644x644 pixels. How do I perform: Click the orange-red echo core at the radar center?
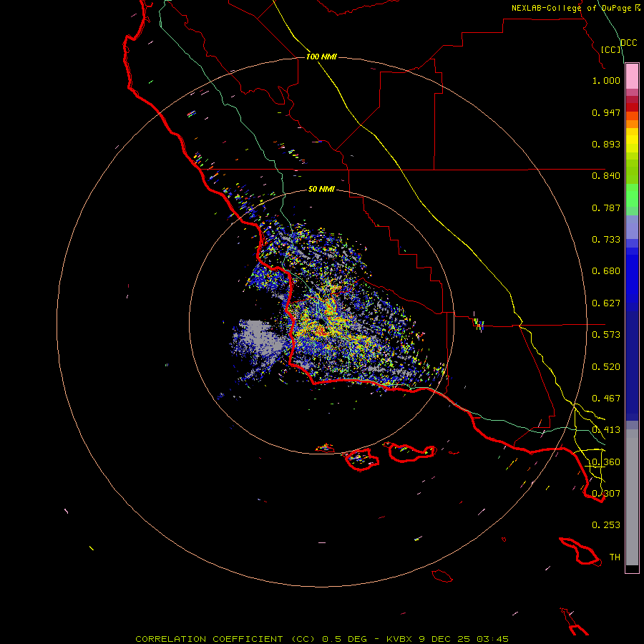click(x=321, y=329)
